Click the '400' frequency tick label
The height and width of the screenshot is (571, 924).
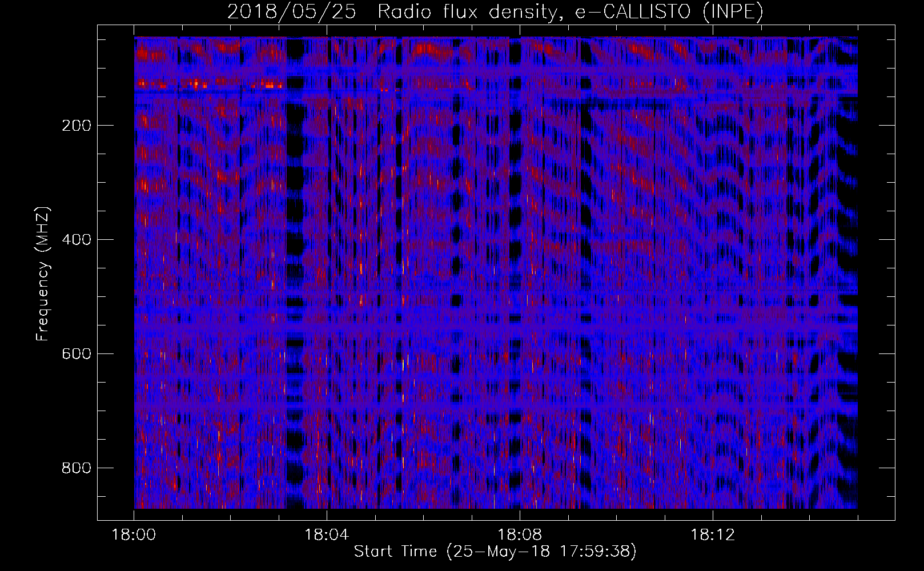[77, 240]
